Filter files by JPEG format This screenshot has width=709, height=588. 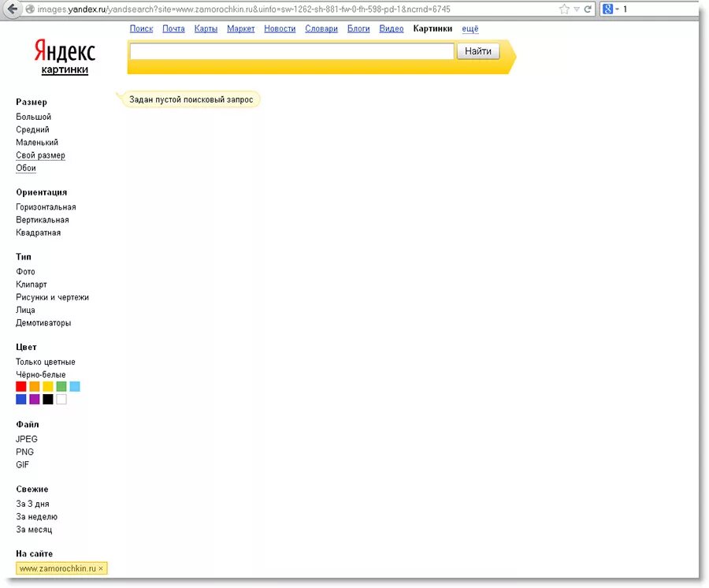coord(27,439)
